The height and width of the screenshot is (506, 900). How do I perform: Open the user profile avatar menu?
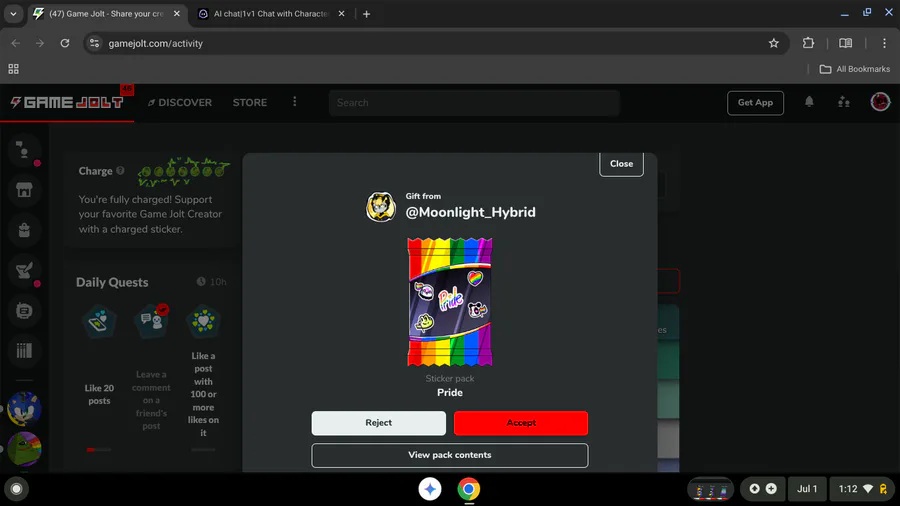[879, 102]
